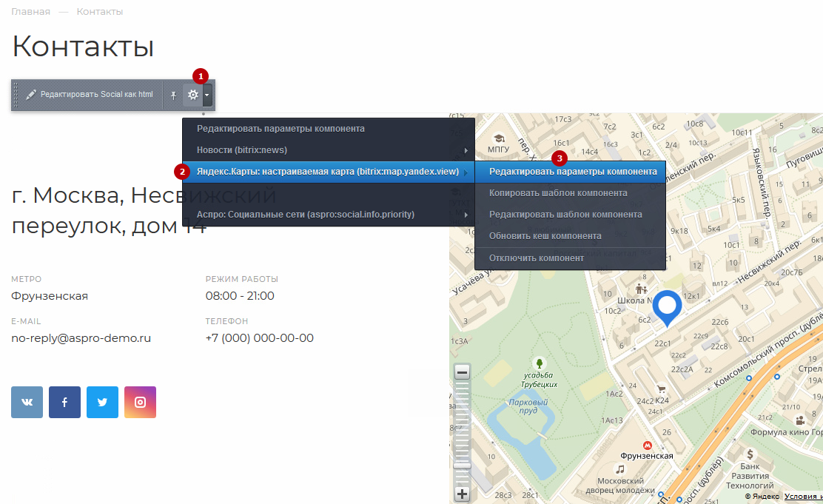This screenshot has height=504, width=823.
Task: Open the Facebook social icon
Action: [64, 402]
